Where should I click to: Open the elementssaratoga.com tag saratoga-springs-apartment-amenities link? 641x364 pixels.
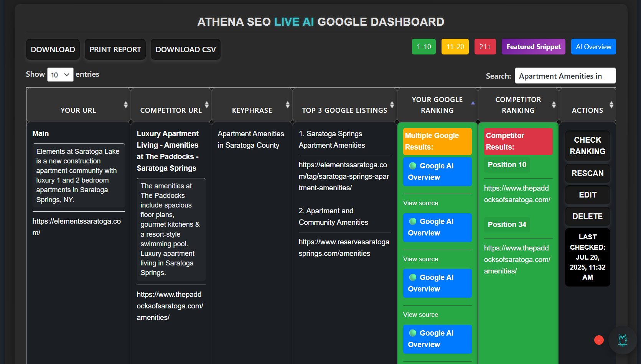[x=344, y=176]
